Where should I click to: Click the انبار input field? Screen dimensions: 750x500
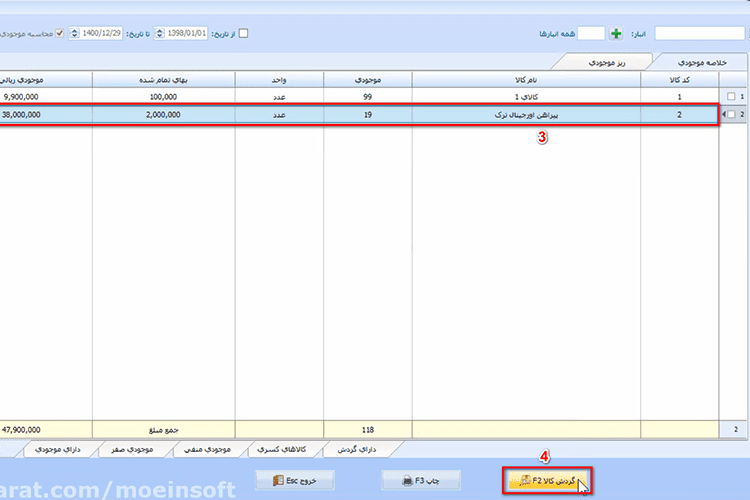pos(699,33)
